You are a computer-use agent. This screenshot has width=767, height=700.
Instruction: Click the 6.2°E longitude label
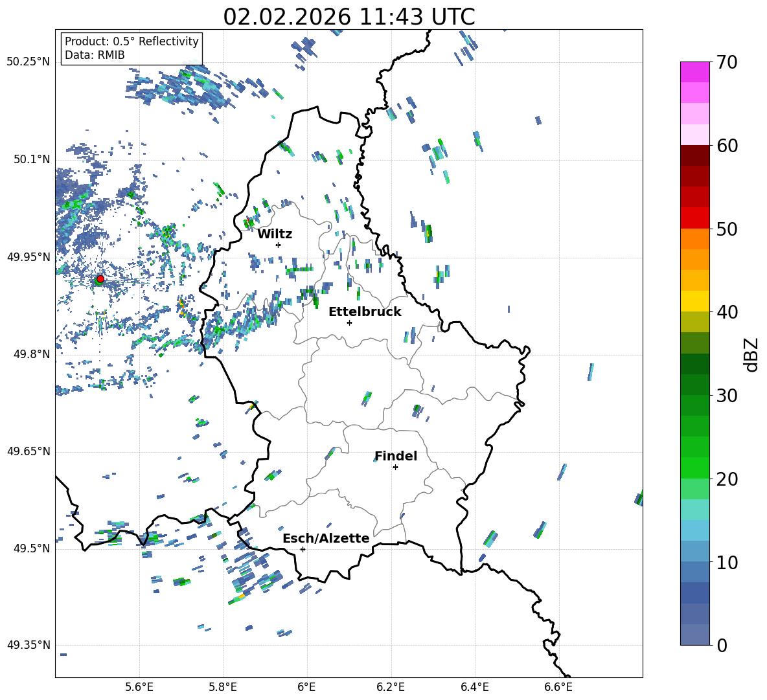pyautogui.click(x=391, y=687)
